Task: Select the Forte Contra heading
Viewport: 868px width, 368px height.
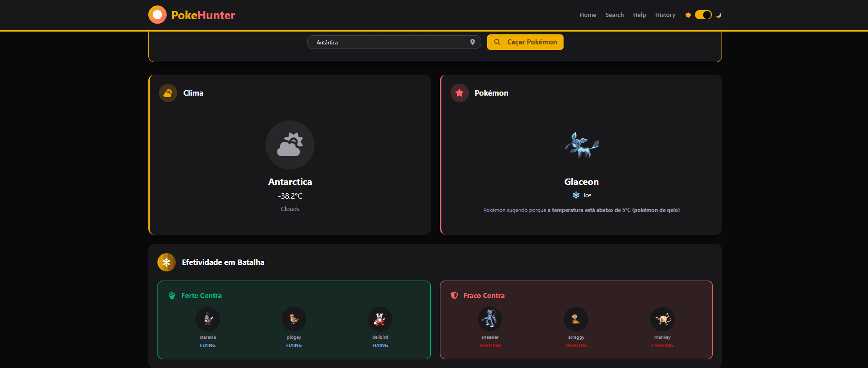Action: 201,296
